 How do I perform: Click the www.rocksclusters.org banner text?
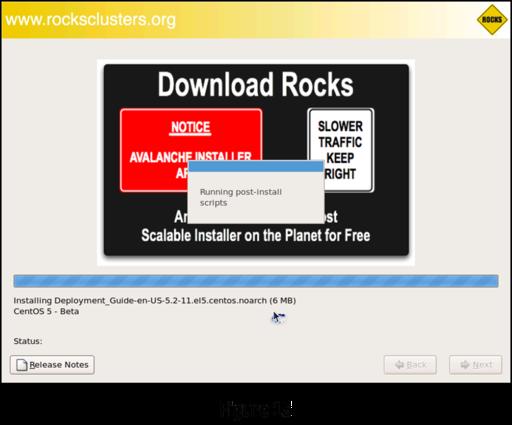pyautogui.click(x=91, y=20)
